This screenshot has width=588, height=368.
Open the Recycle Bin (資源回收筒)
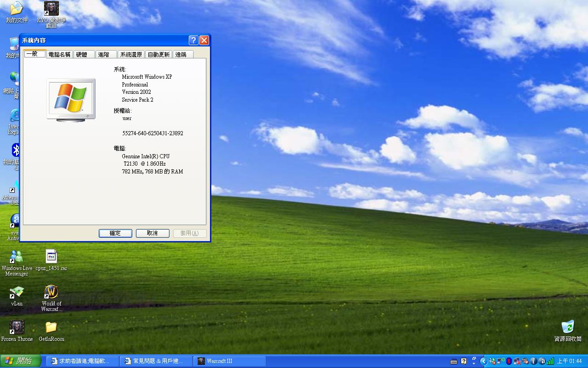click(x=568, y=328)
